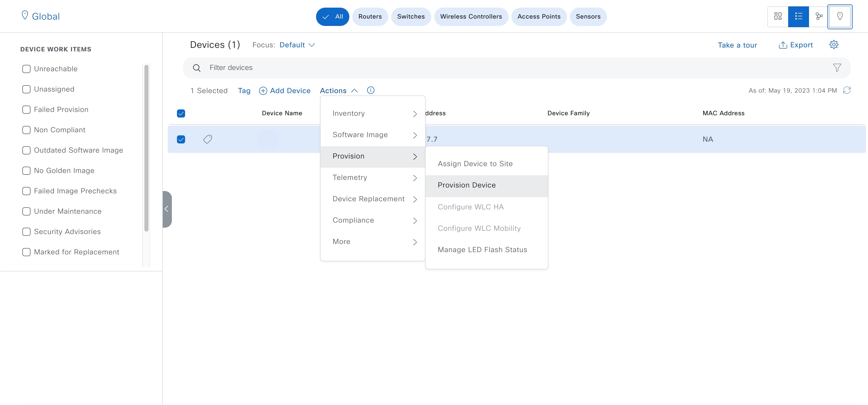Switch to the map view icon
Screen dimensions: 868x405
point(840,16)
